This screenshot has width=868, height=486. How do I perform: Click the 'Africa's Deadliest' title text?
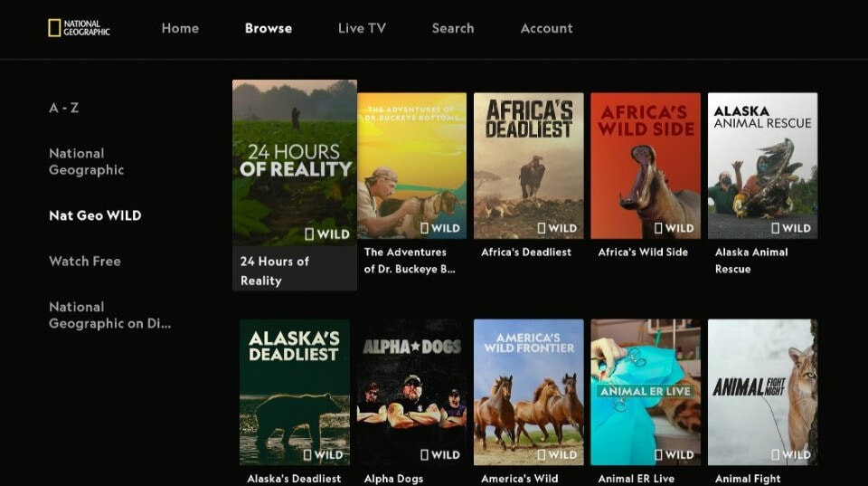click(x=526, y=253)
